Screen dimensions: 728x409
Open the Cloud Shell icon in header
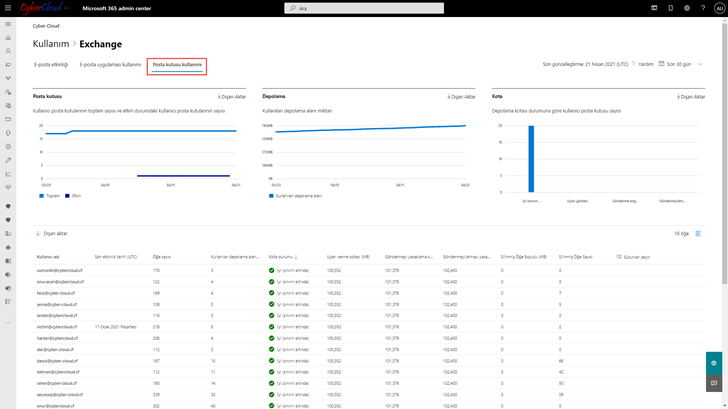[654, 8]
